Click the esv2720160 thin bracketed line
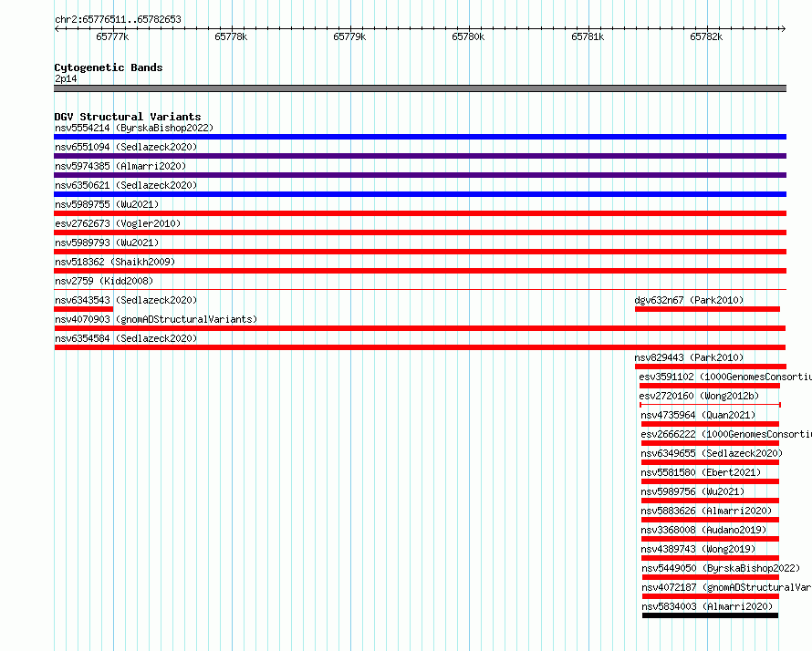The width and height of the screenshot is (812, 651). point(711,405)
